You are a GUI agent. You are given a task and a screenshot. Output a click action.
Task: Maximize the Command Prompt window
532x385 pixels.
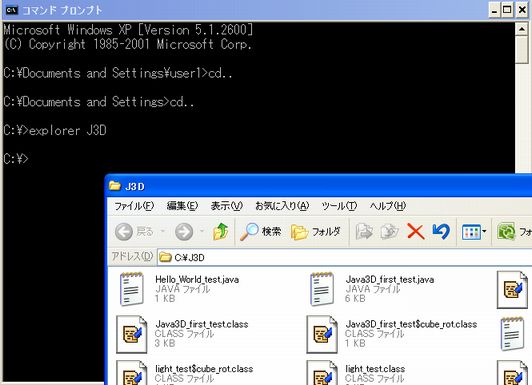coord(507,10)
